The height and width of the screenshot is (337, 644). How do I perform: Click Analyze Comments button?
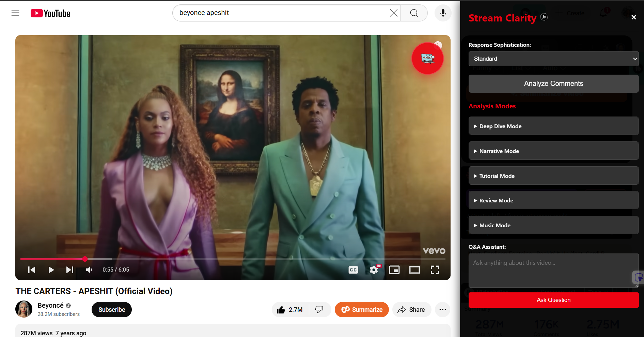553,83
